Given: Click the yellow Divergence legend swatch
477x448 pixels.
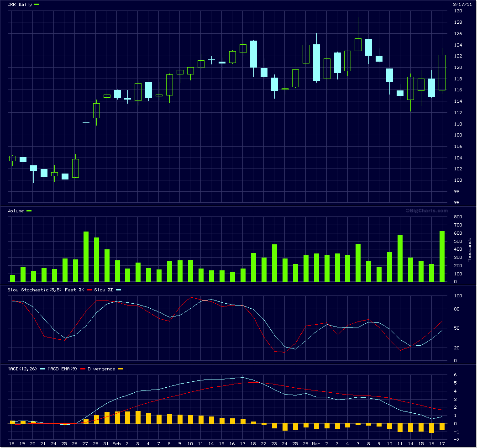Looking at the screenshot, I should [x=120, y=369].
